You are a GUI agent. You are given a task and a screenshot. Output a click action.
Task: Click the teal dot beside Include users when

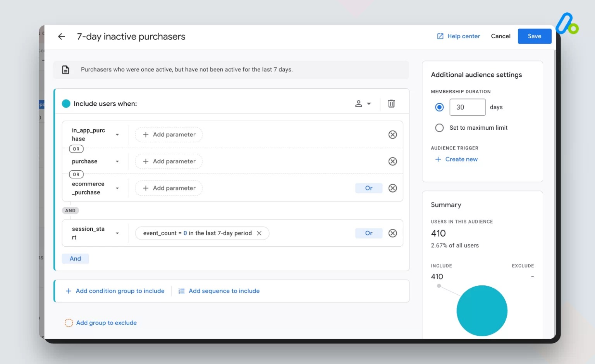(66, 104)
